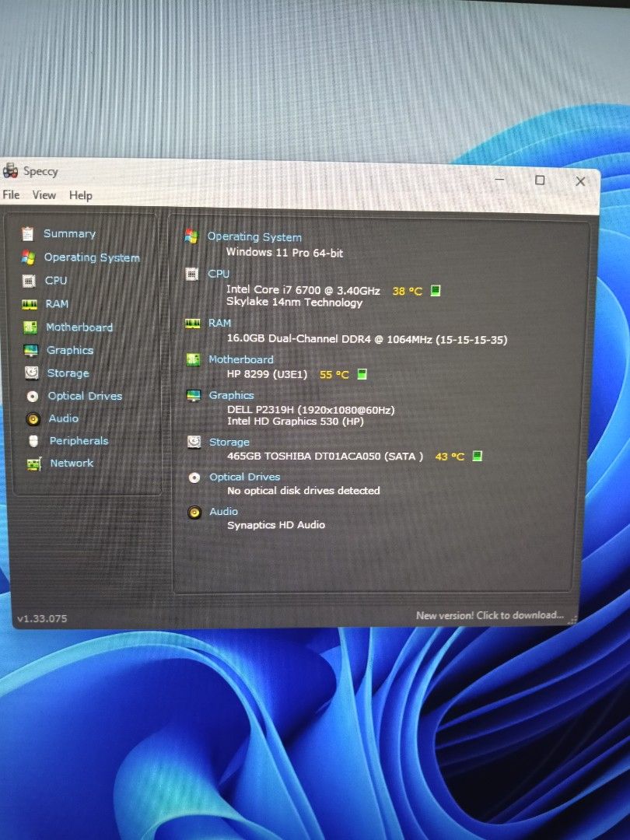Select Operating System in the sidebar
The image size is (630, 840).
pyautogui.click(x=92, y=257)
